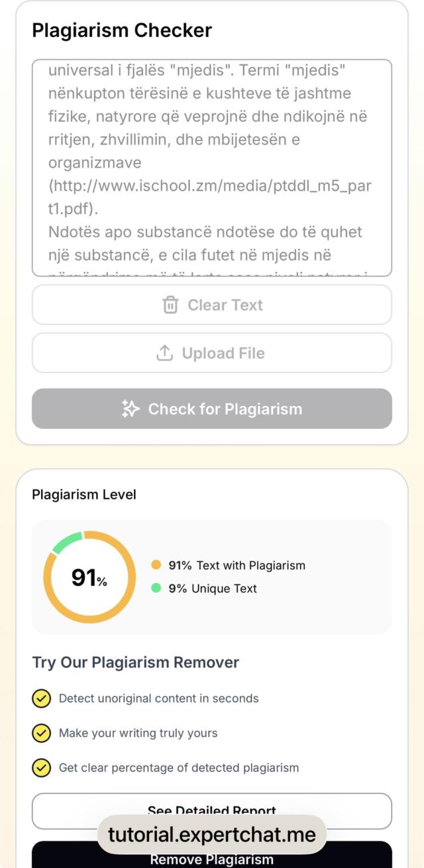
Task: Click the orange dot for Text with Plagiarism
Action: point(156,565)
